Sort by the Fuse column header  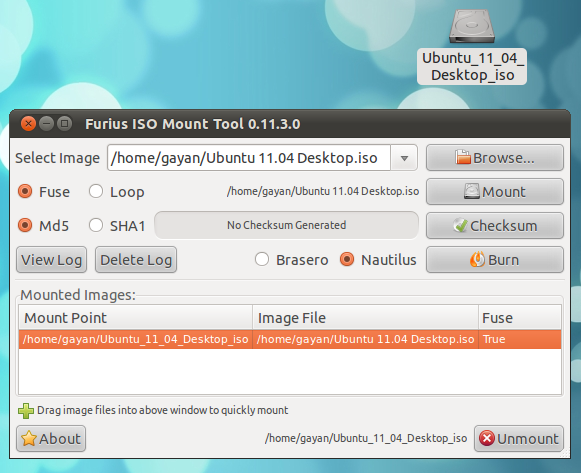pos(520,317)
